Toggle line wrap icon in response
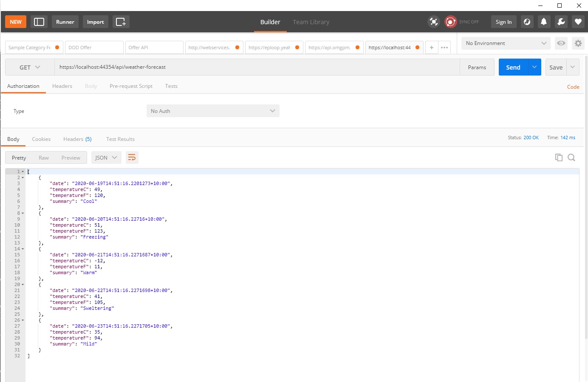 132,157
